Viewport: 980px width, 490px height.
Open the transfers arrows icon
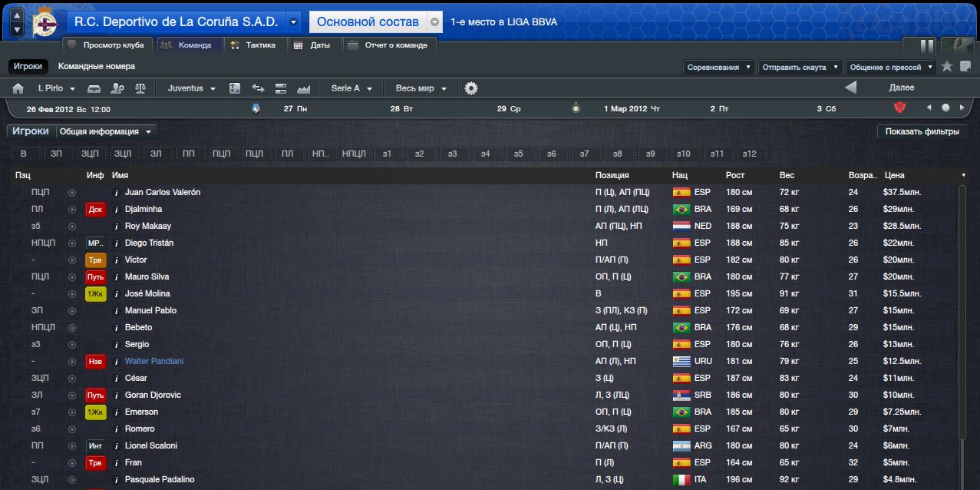pos(258,88)
